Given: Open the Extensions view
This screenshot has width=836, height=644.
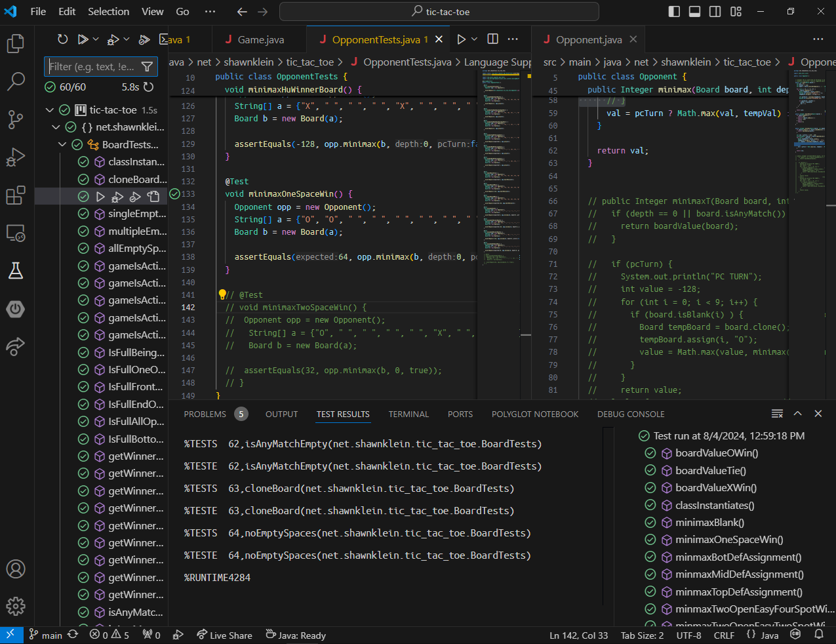Looking at the screenshot, I should pyautogui.click(x=16, y=195).
